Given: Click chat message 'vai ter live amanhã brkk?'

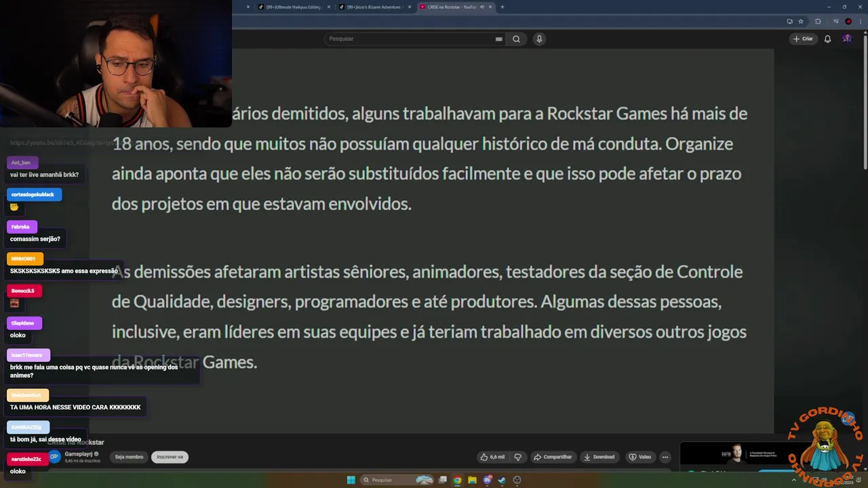Looking at the screenshot, I should coord(44,175).
